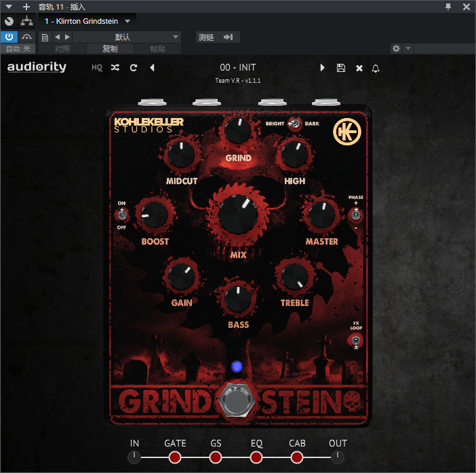Adjust the GRIND knob
The image size is (476, 473).
click(238, 130)
